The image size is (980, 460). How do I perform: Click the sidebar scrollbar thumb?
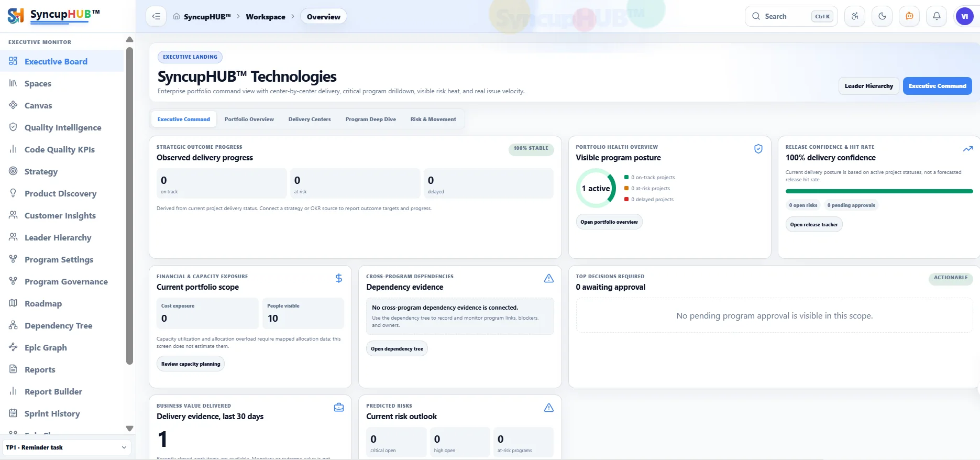[129, 205]
